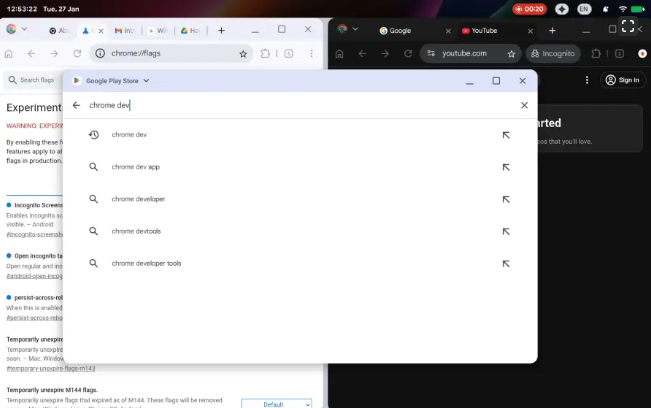Bookmark chrome://flags page with star icon

243,54
